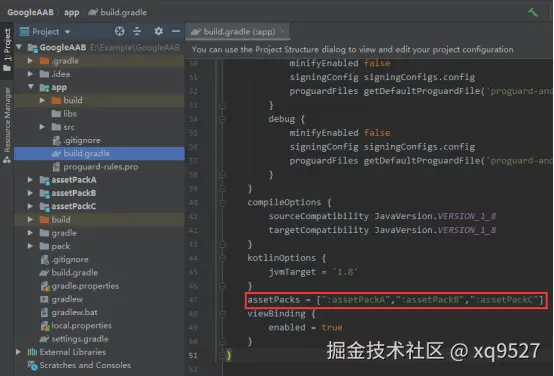
Task: Fold viewBinding block at line 48
Action: pos(222,313)
